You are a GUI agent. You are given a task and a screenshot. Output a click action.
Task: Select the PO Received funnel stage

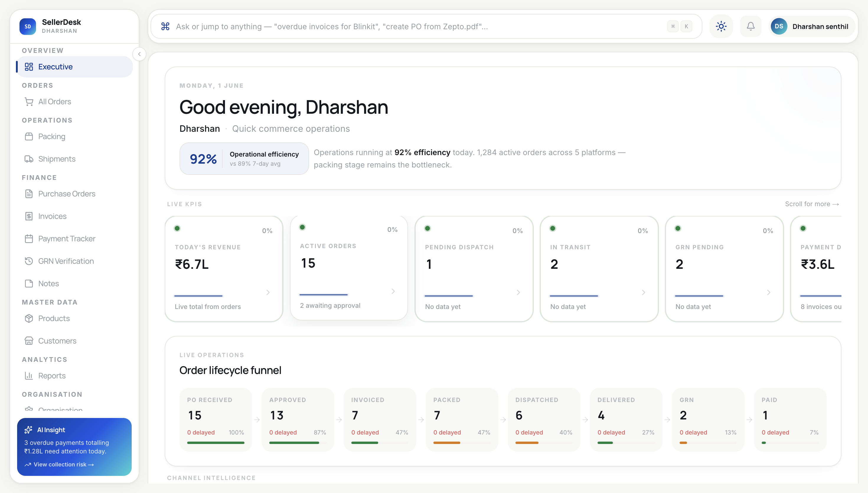[x=216, y=419]
